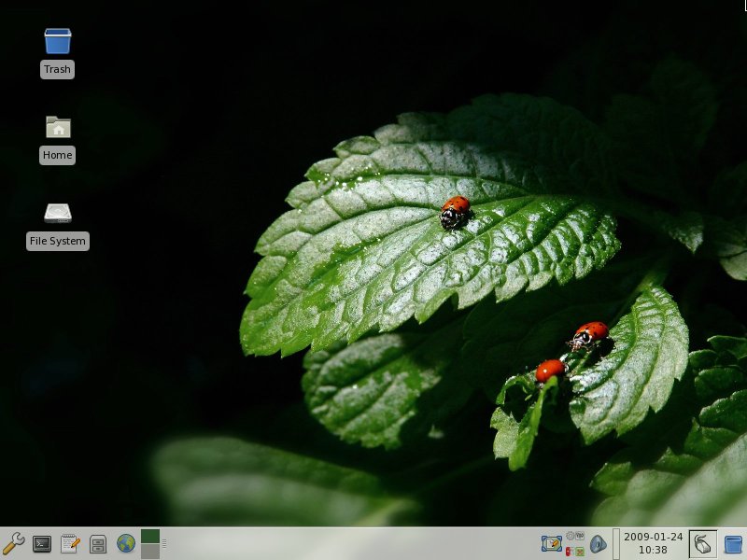Viewport: 747px width, 560px height.
Task: Open the wrench applications menu
Action: tap(13, 542)
